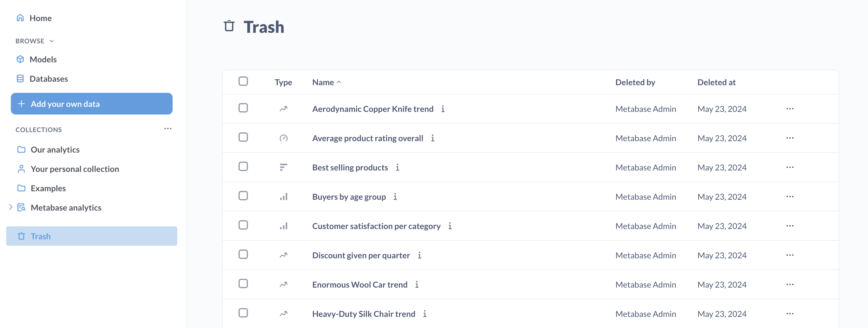
Task: Go to Home in the sidebar
Action: click(40, 18)
